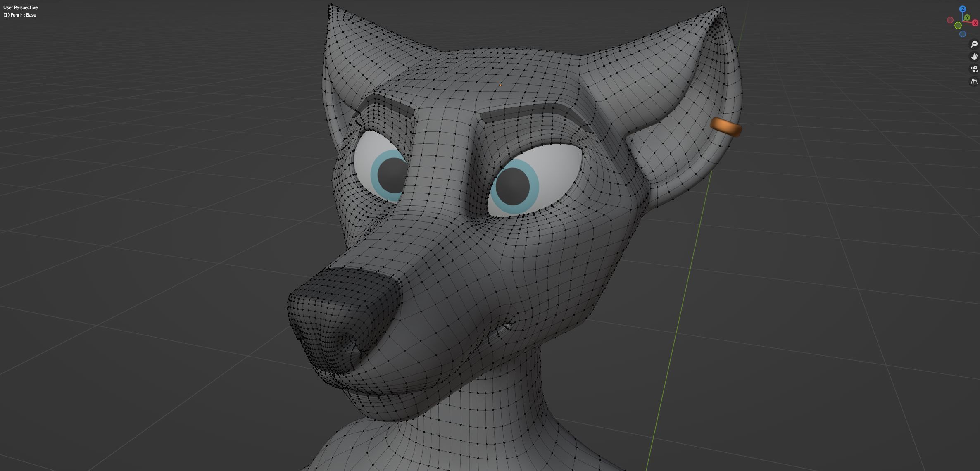Click the negative X red circle on gizmo

[x=950, y=20]
